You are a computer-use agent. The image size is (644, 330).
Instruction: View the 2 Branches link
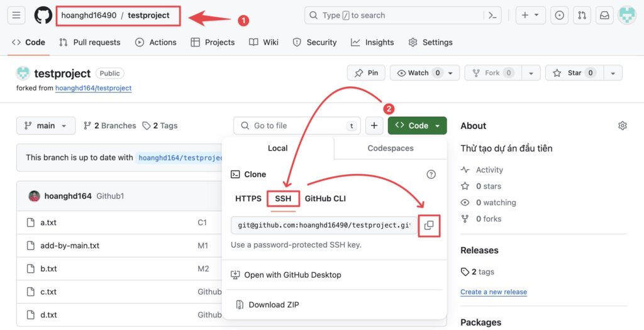pos(109,126)
